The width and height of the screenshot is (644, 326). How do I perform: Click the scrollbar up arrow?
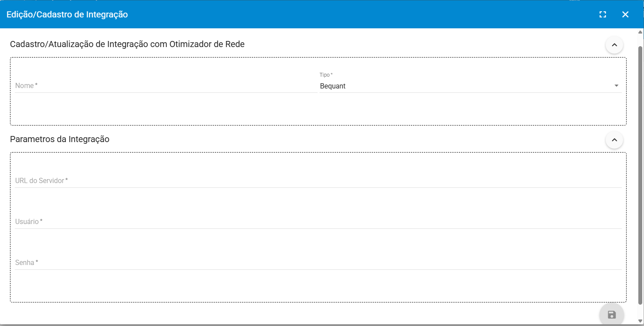click(640, 32)
